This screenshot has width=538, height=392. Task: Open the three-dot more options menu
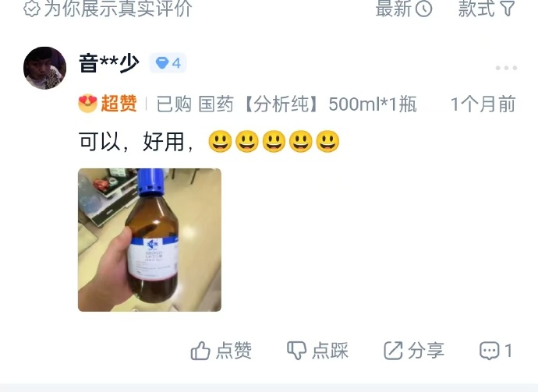click(506, 68)
